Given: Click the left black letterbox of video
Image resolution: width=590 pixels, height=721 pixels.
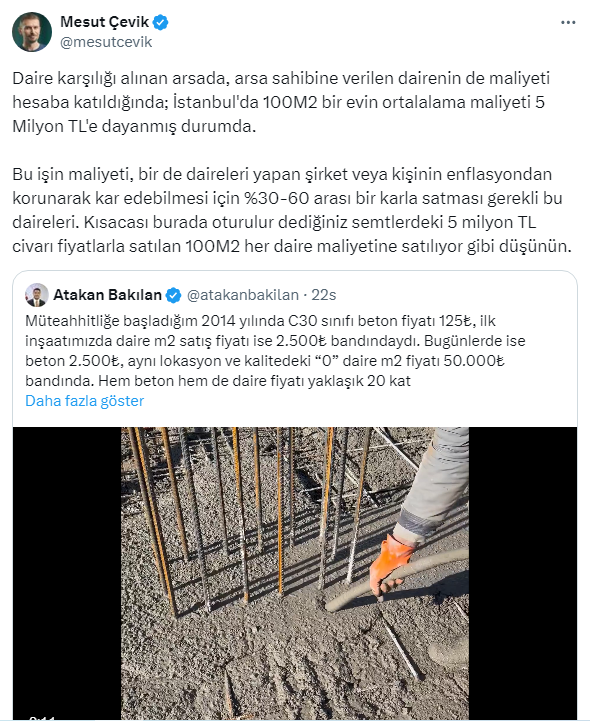Looking at the screenshot, I should 67,573.
